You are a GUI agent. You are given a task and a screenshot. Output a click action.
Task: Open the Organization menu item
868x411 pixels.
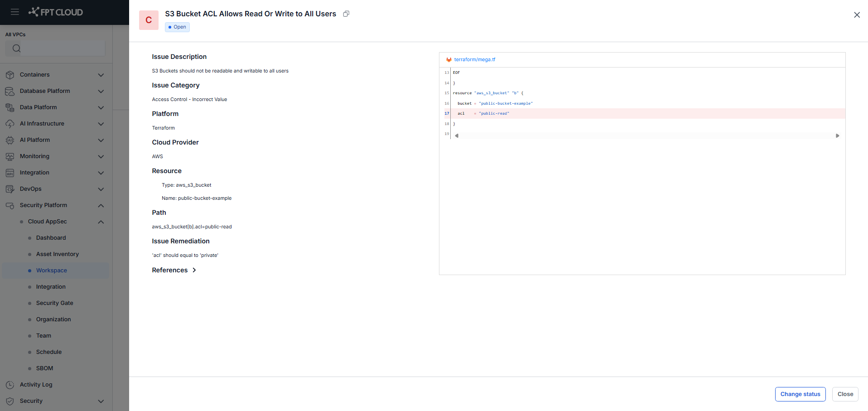[x=53, y=319]
